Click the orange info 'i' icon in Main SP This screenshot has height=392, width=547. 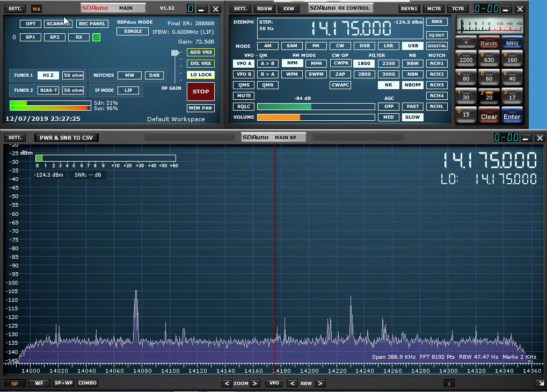click(449, 383)
